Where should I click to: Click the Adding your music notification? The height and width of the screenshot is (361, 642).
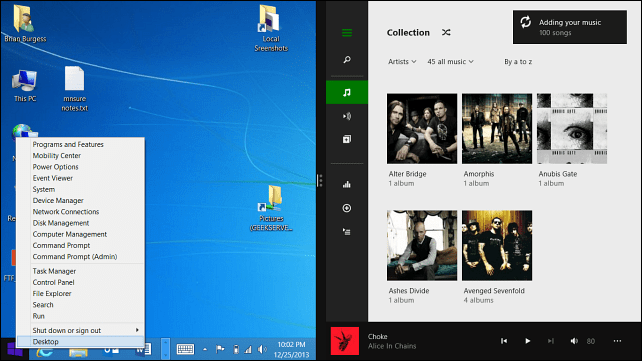point(570,27)
